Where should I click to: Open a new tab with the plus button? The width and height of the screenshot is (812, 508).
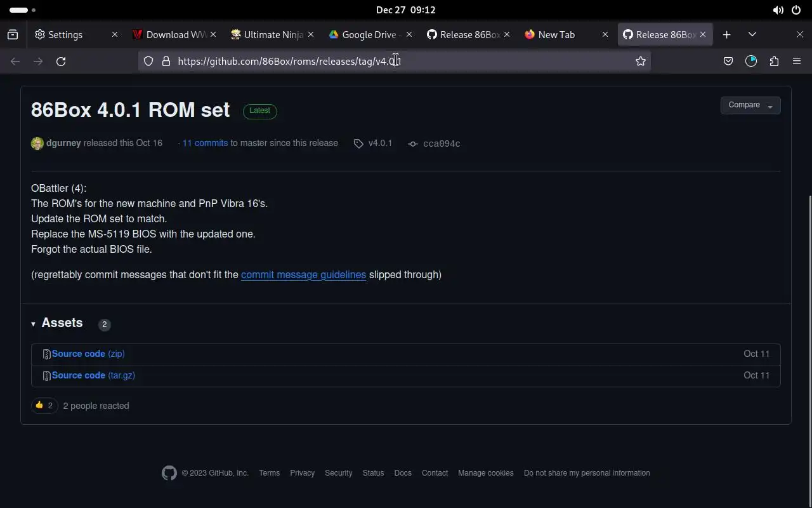pos(727,34)
